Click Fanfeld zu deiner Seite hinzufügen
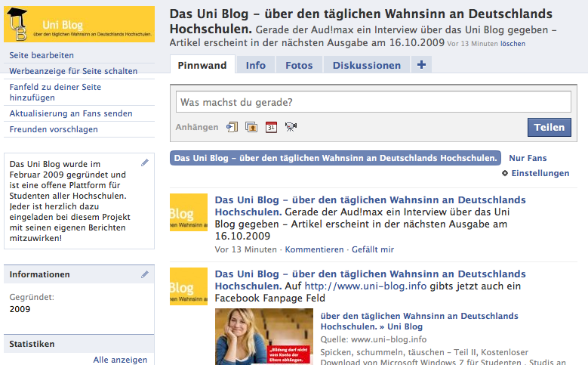 coord(55,92)
